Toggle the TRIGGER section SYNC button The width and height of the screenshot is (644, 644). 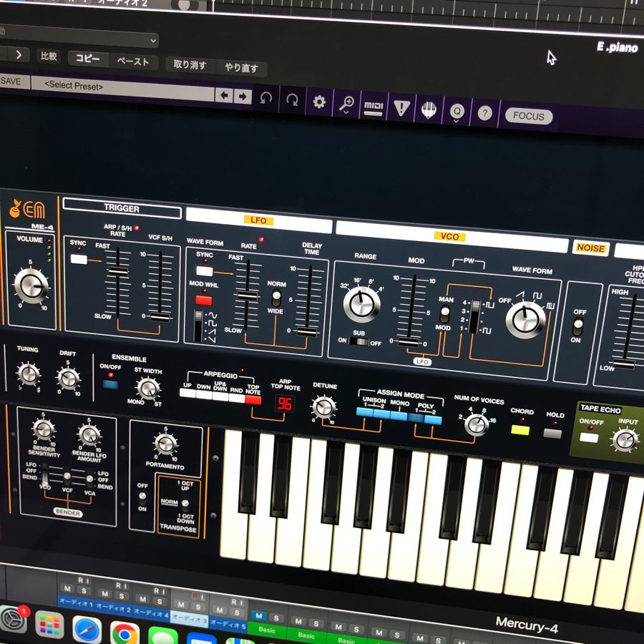[x=79, y=259]
